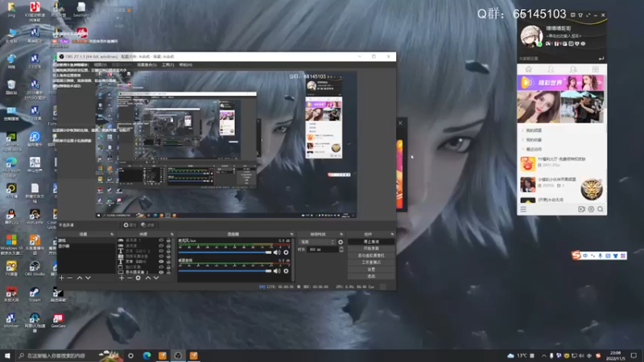Open 桌面音频 audio settings gear
This screenshot has width=644, height=362.
[x=286, y=271]
